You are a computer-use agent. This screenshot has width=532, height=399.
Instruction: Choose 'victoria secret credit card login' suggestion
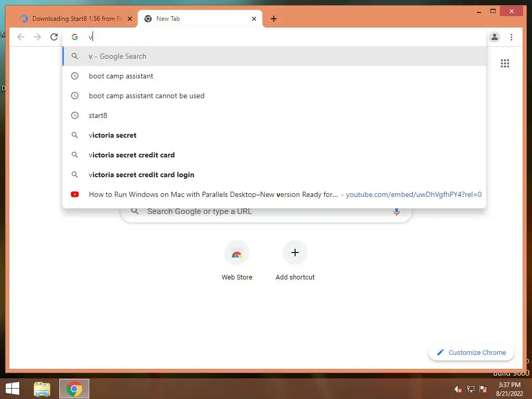point(274,175)
